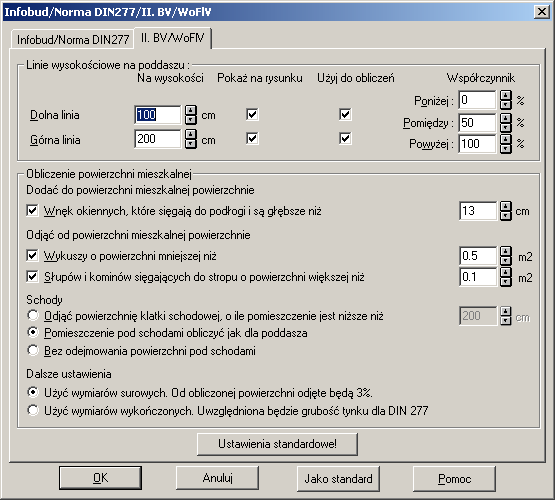Screen dimensions: 555x500
Task: Toggle 'Pokaż na rysunku' for Górna linia
Action: click(x=252, y=138)
